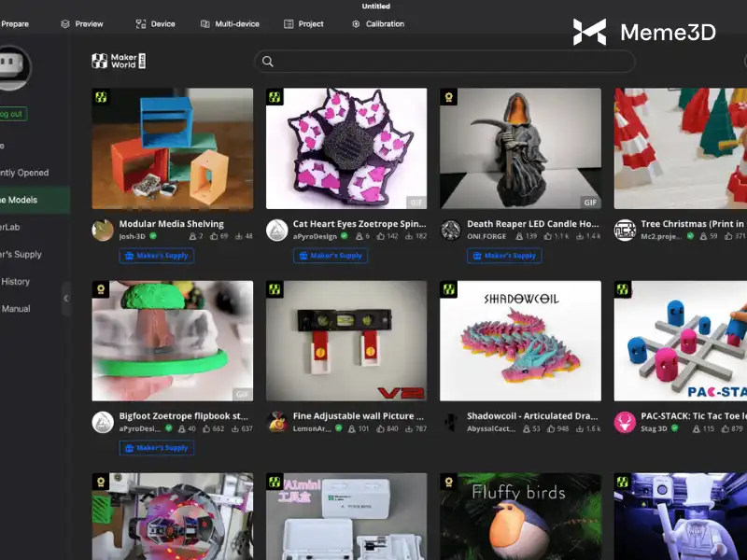Screen dimensions: 747x560
Task: Click Maker's Supply button under Bigfoot Zoetrope
Action: [156, 448]
